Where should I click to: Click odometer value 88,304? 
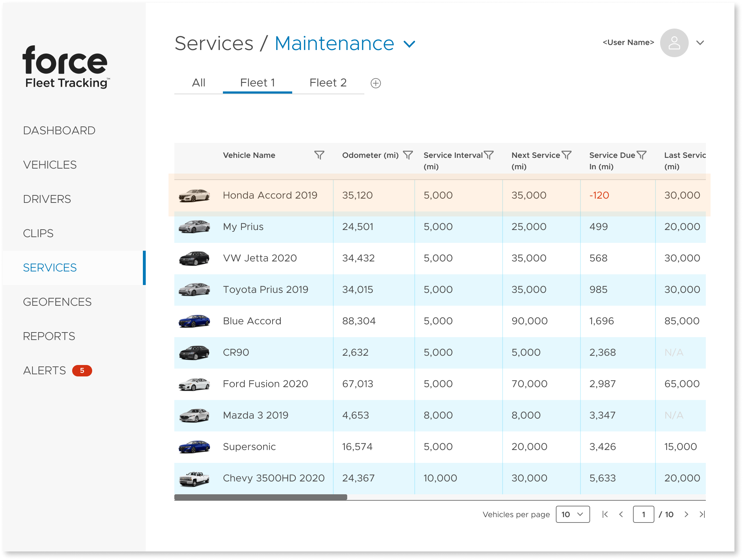click(x=359, y=321)
